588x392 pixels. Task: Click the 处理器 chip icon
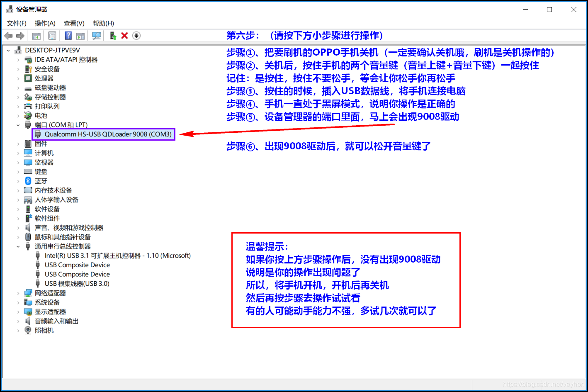click(28, 78)
